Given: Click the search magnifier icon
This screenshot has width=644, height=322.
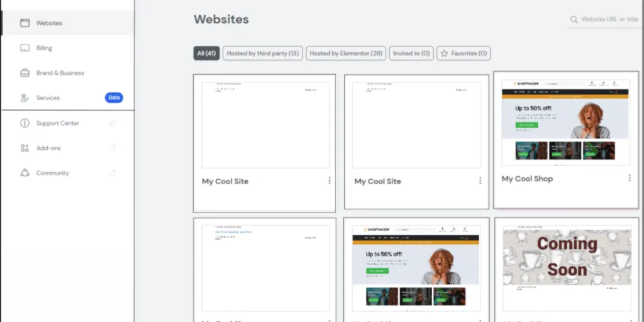Looking at the screenshot, I should tap(574, 19).
